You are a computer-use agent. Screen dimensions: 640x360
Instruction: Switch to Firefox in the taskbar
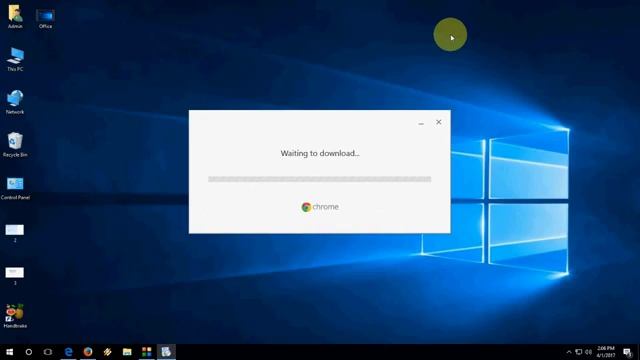tap(88, 352)
